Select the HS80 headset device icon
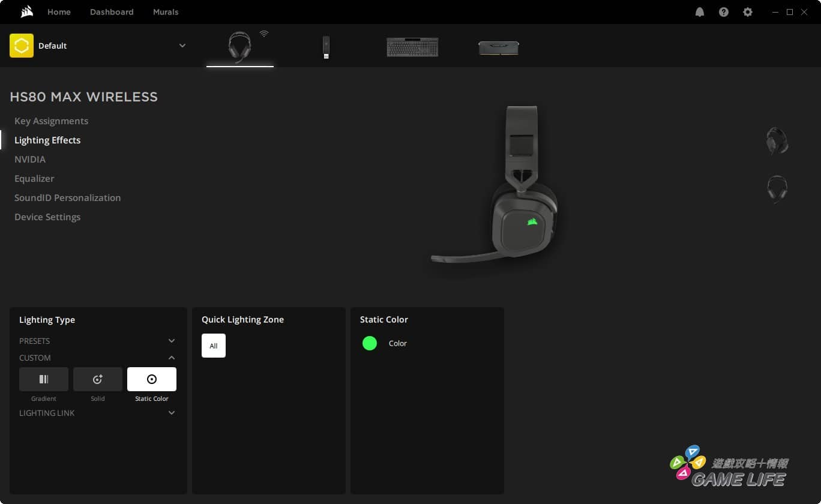Viewport: 821px width, 504px height. click(239, 47)
